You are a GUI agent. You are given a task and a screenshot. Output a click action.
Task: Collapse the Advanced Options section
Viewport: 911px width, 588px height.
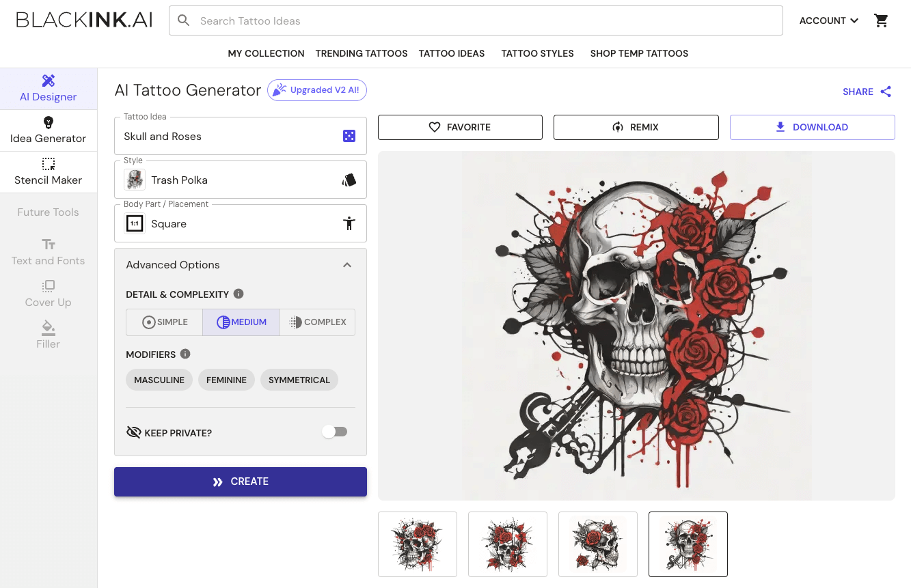[x=347, y=264]
